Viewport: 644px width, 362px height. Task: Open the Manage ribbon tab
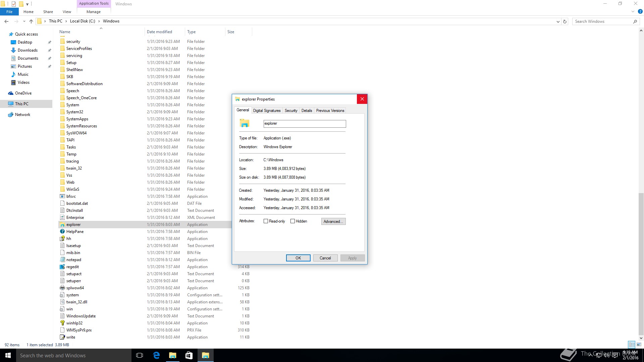[x=94, y=12]
